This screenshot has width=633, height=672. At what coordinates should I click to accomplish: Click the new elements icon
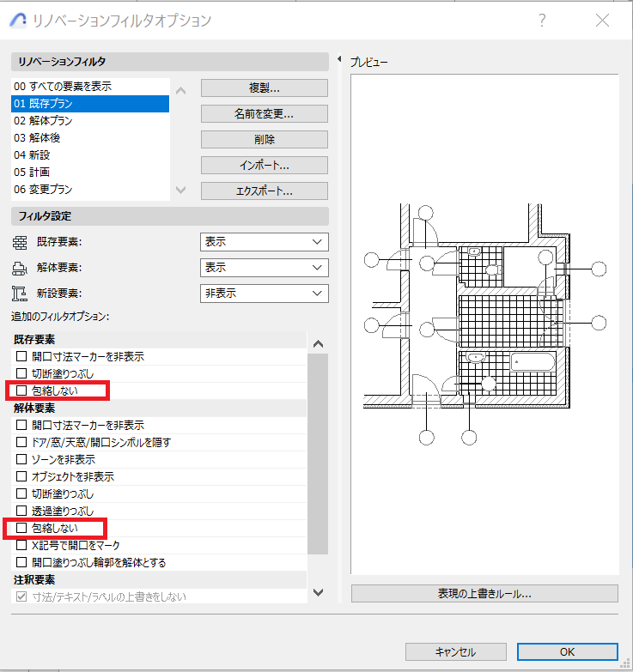pos(21,294)
